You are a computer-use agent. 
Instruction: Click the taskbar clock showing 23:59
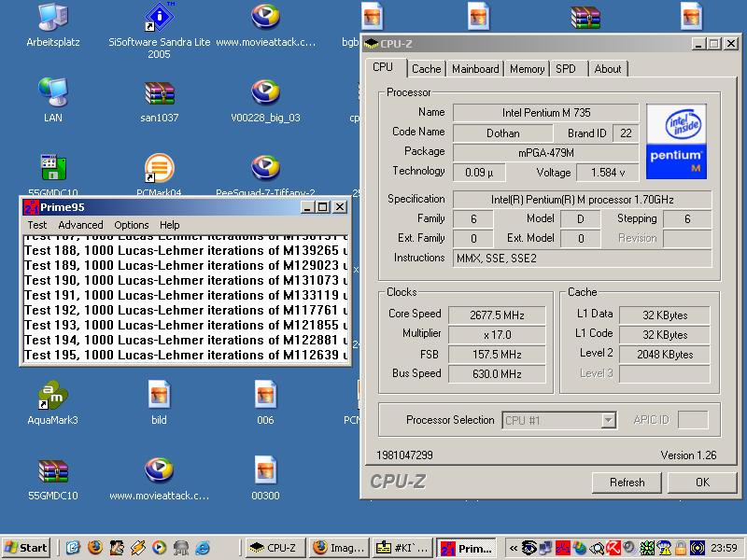point(724,548)
